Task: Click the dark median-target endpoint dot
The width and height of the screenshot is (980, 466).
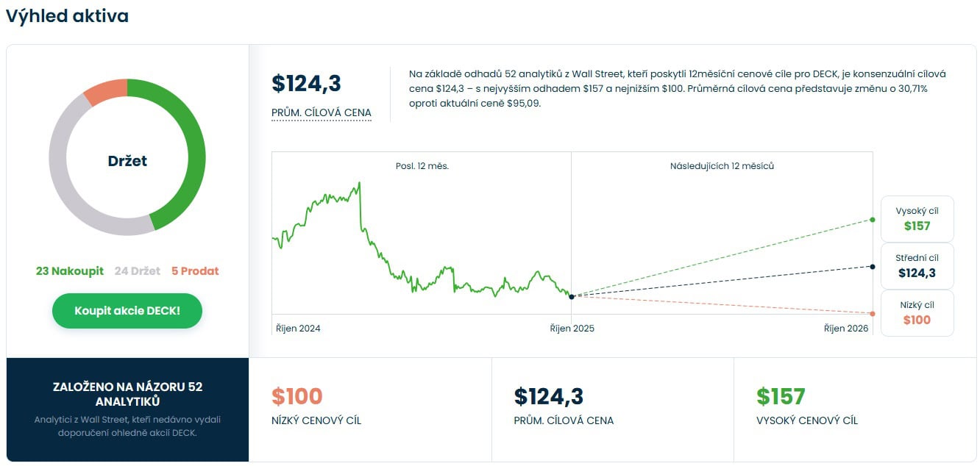Action: 873,266
